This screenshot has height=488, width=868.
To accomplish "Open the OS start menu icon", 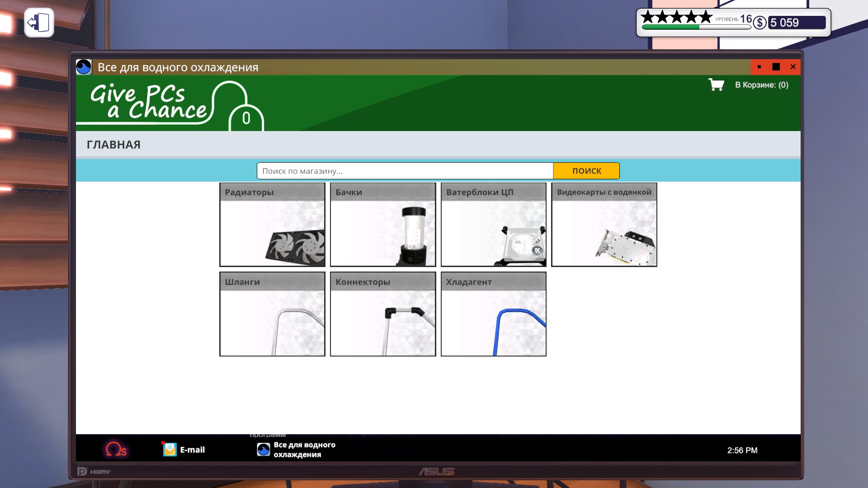I will 116,449.
